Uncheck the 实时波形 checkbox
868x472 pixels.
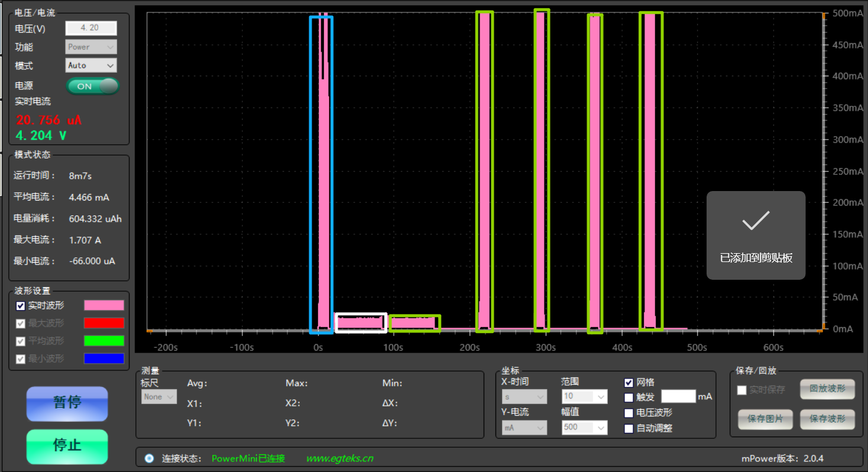point(21,306)
